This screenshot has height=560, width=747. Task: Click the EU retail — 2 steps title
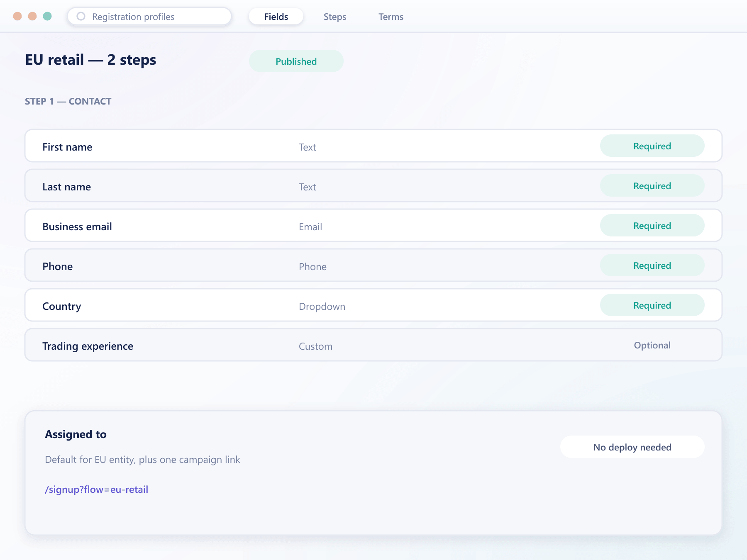tap(90, 60)
